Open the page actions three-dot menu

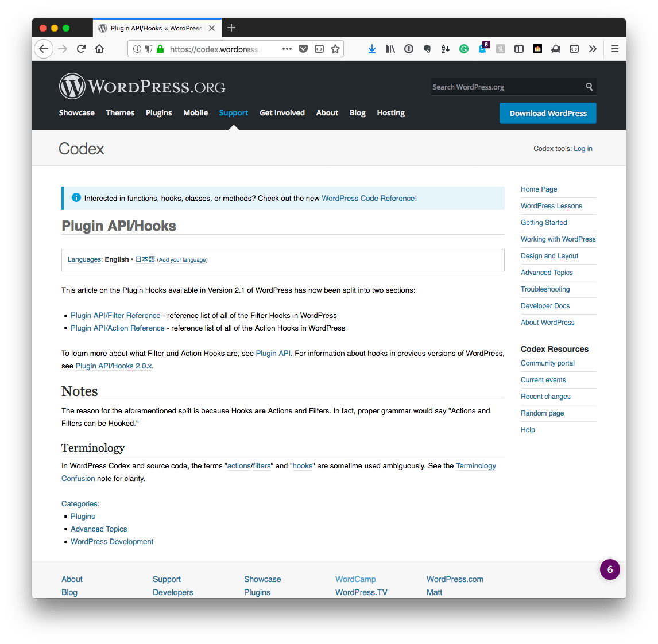coord(287,49)
